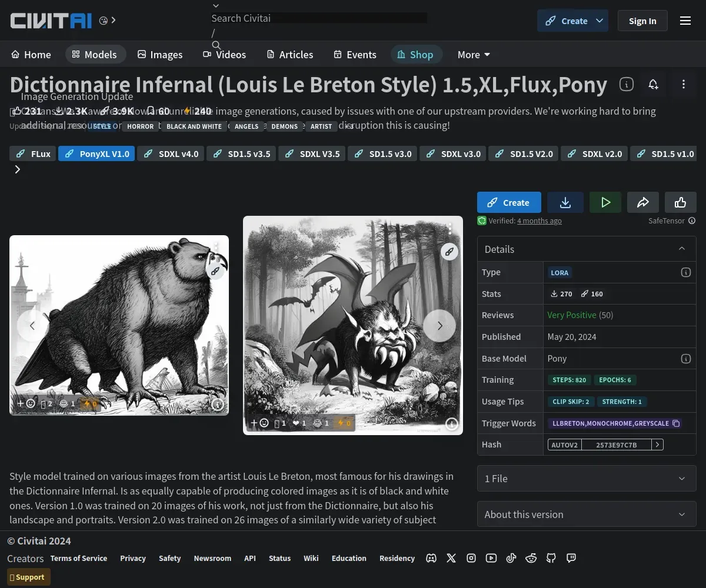
Task: Download the model file
Action: (565, 202)
